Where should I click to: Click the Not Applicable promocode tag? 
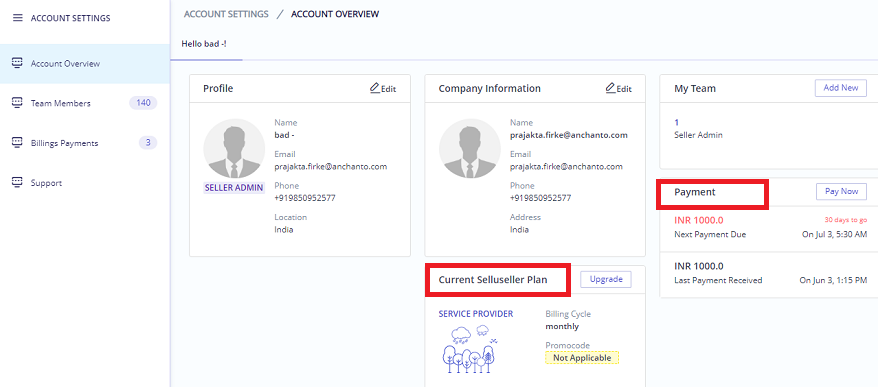point(582,358)
